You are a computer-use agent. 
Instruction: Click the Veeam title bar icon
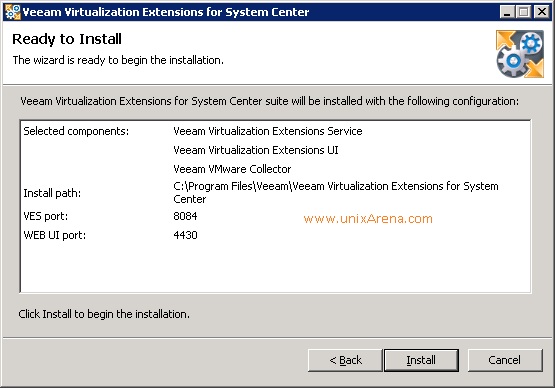click(12, 12)
